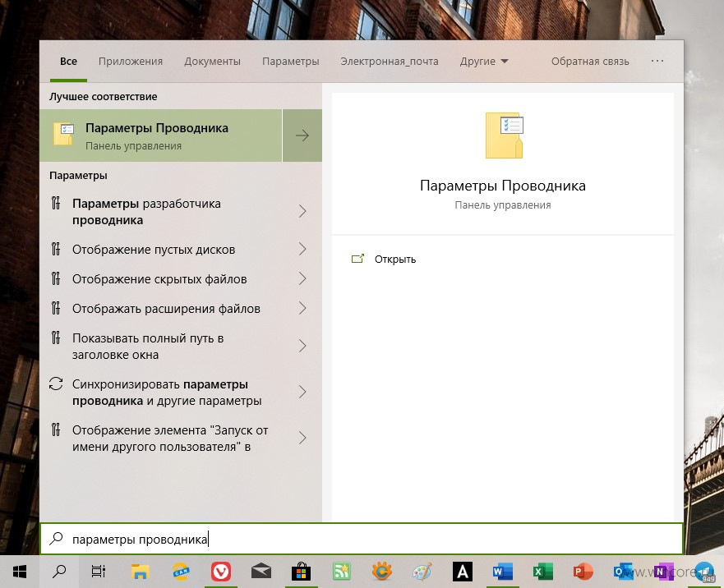Screen dimensions: 724x588
Task: Expand the Отображение пустых дисков chevron
Action: [x=302, y=249]
